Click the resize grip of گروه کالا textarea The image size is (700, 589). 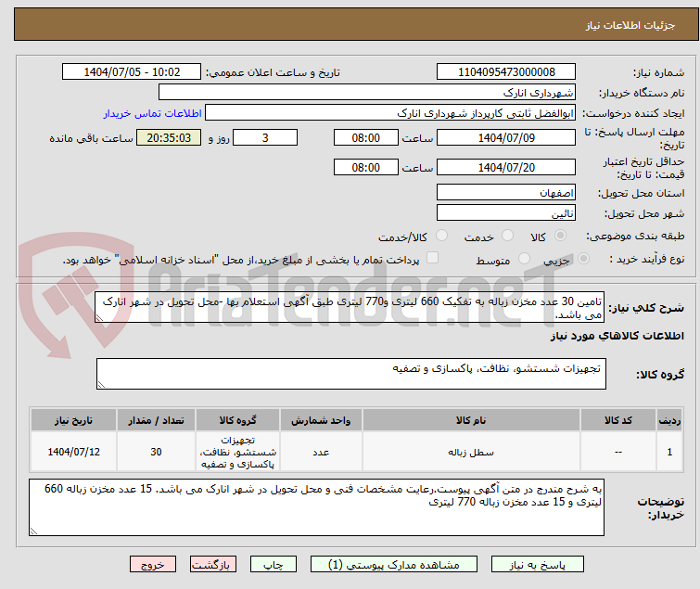tap(101, 385)
